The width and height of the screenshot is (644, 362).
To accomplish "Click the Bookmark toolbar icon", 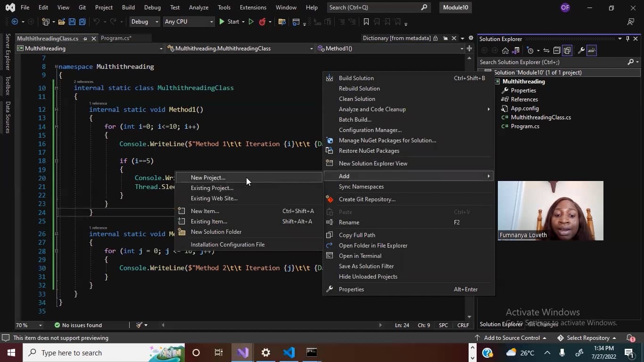I will (366, 22).
